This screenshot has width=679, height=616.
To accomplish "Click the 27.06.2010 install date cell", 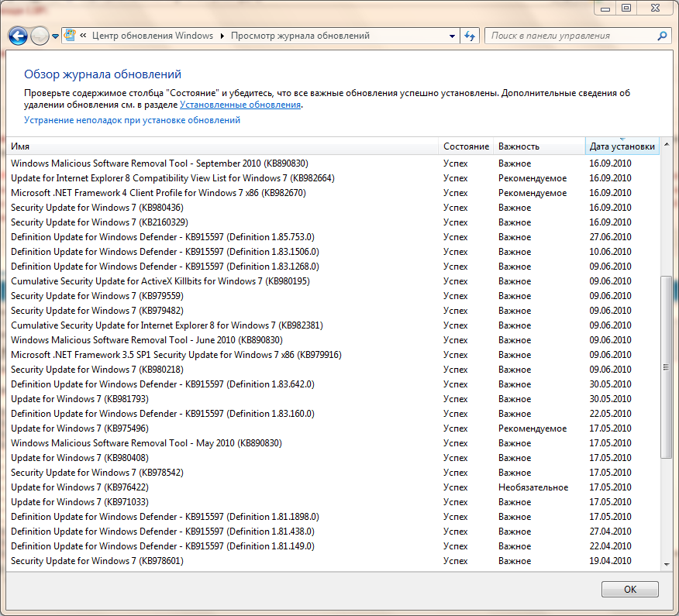I will [610, 237].
